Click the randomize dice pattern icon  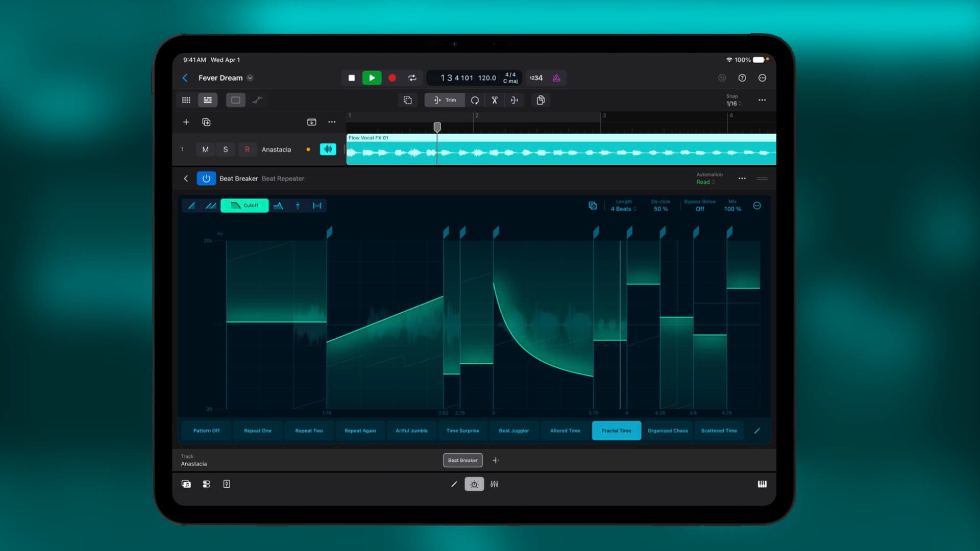tap(593, 206)
